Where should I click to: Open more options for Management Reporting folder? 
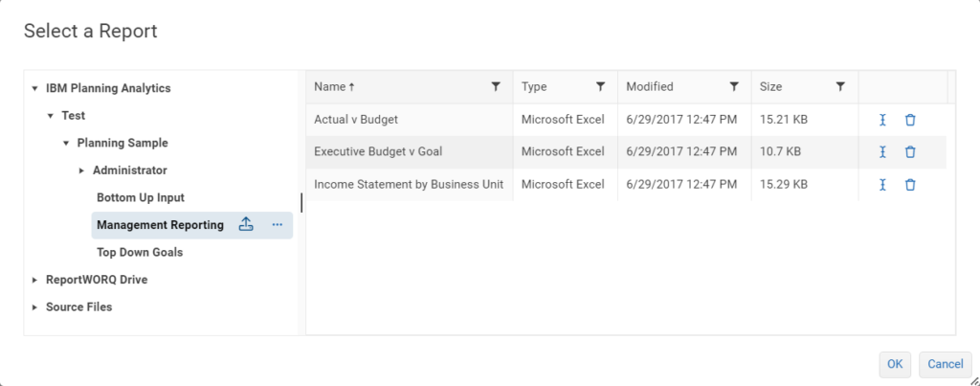278,225
